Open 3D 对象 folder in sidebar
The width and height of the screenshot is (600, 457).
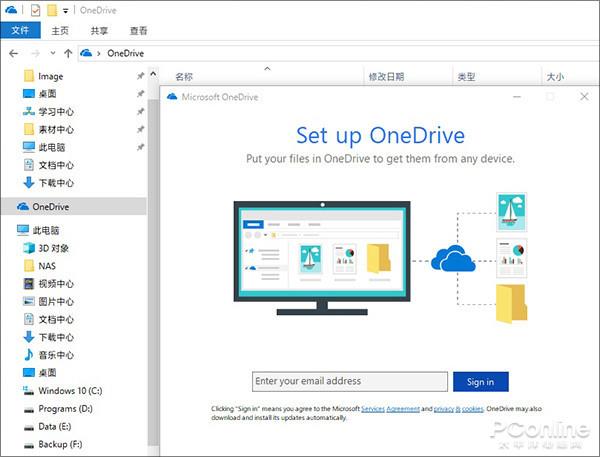(55, 248)
